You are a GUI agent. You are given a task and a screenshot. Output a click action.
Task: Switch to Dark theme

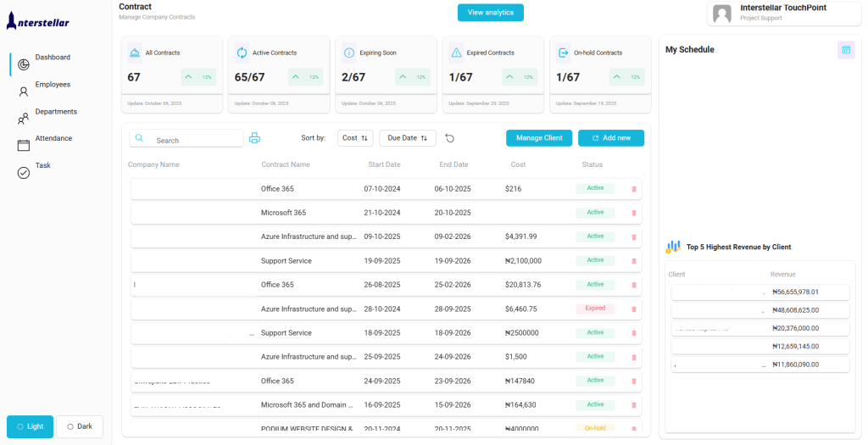79,426
